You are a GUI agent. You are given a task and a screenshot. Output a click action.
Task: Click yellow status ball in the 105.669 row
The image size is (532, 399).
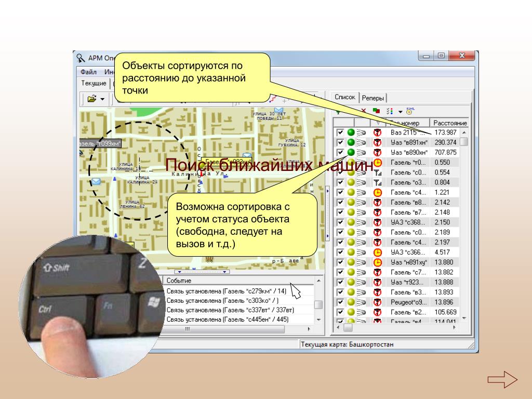[x=351, y=312]
